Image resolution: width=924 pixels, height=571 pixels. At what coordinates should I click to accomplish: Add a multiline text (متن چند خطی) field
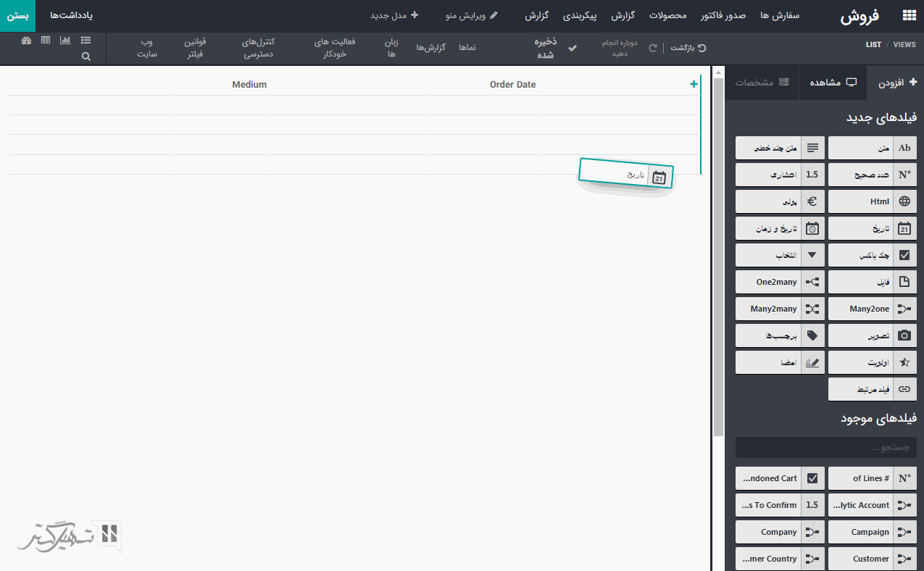click(x=780, y=148)
